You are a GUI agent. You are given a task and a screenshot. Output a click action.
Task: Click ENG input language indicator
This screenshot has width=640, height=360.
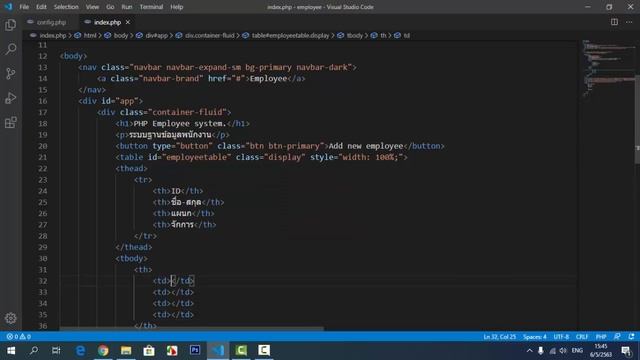[577, 351]
